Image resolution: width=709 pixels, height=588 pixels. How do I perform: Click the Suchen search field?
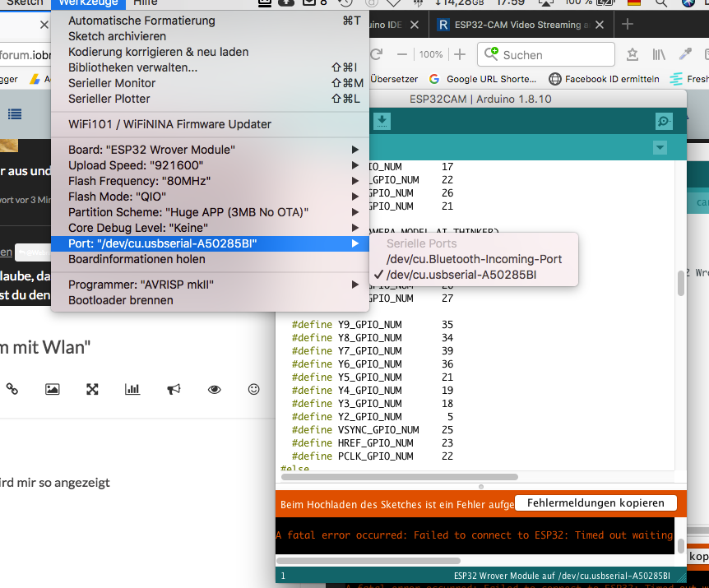point(546,54)
